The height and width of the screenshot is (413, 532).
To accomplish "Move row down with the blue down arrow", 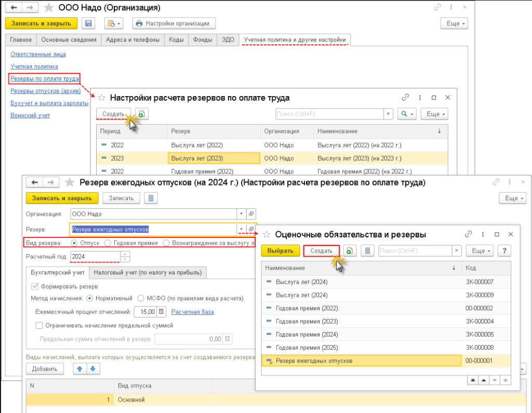I will tap(92, 368).
